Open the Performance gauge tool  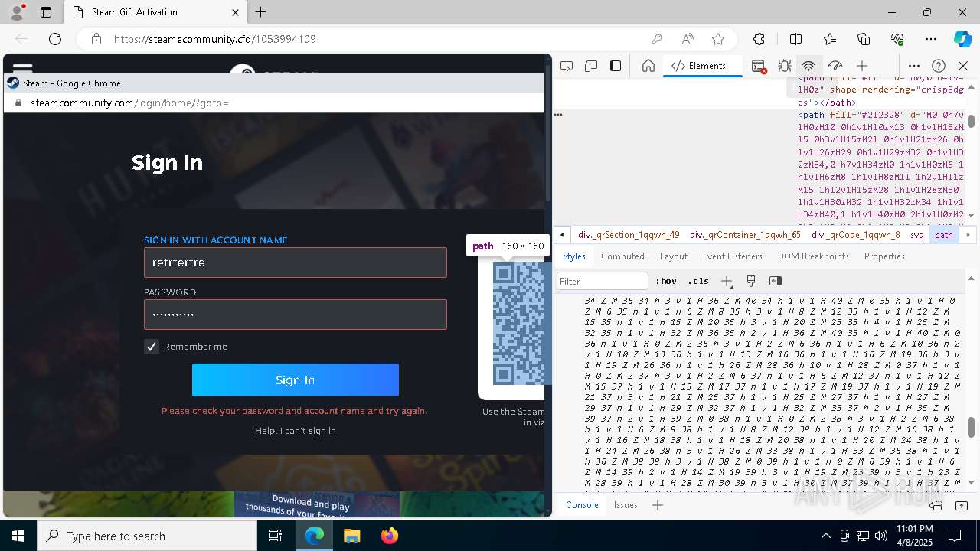point(835,66)
